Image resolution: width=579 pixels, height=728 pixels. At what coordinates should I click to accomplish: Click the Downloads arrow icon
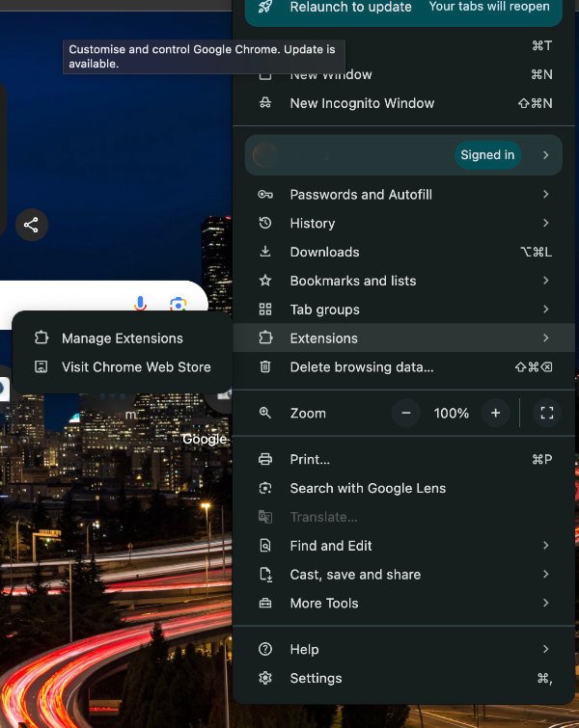[265, 251]
